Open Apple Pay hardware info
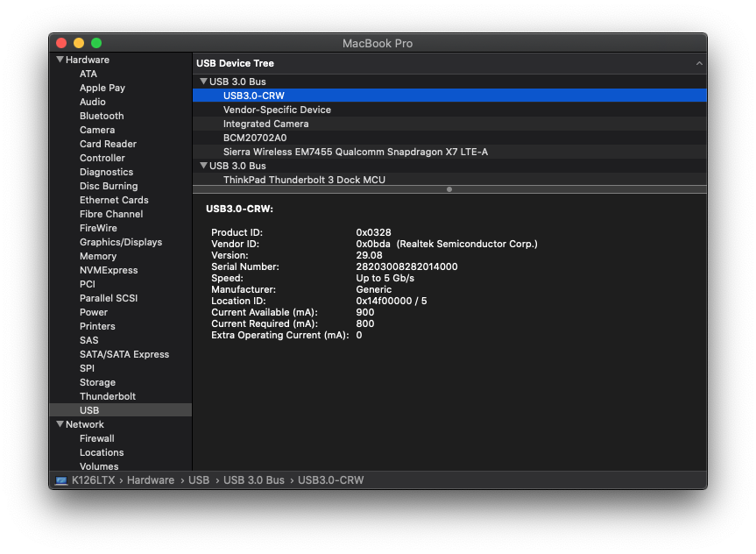The height and width of the screenshot is (554, 756). click(102, 88)
